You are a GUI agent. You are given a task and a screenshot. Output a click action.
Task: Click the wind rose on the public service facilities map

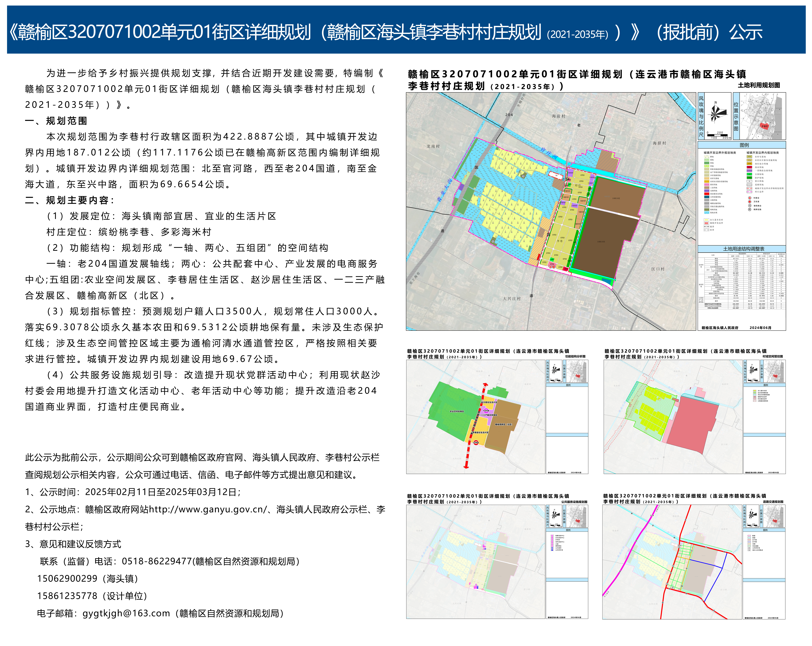(556, 515)
